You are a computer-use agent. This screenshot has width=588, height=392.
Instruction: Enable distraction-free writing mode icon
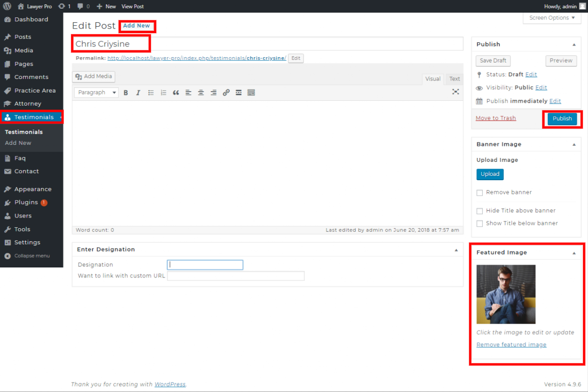click(455, 92)
